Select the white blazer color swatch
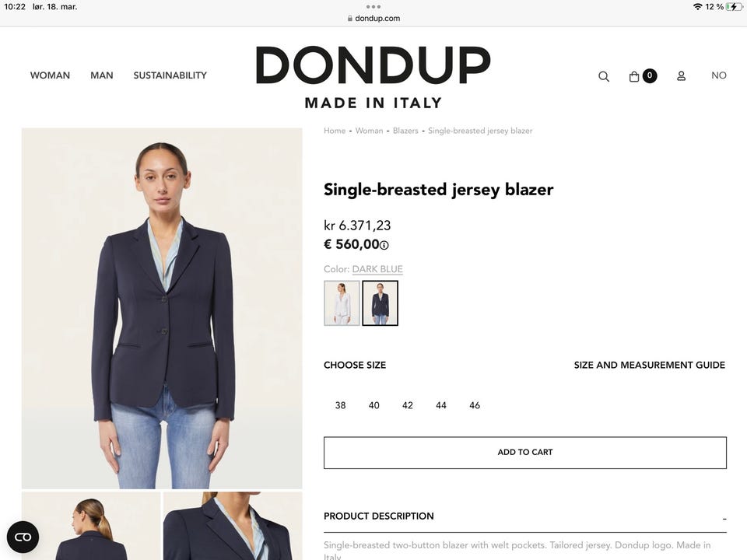Screen dimensions: 747x560 pos(342,303)
